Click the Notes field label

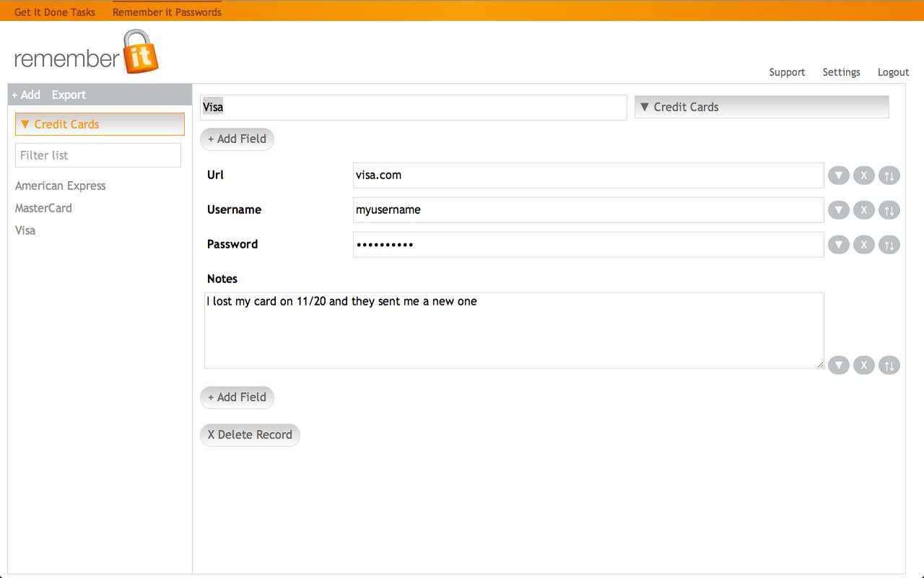pyautogui.click(x=222, y=279)
